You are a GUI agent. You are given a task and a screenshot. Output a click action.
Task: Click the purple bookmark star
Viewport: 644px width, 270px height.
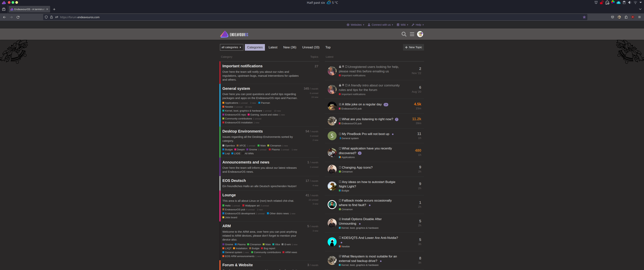coord(584,17)
